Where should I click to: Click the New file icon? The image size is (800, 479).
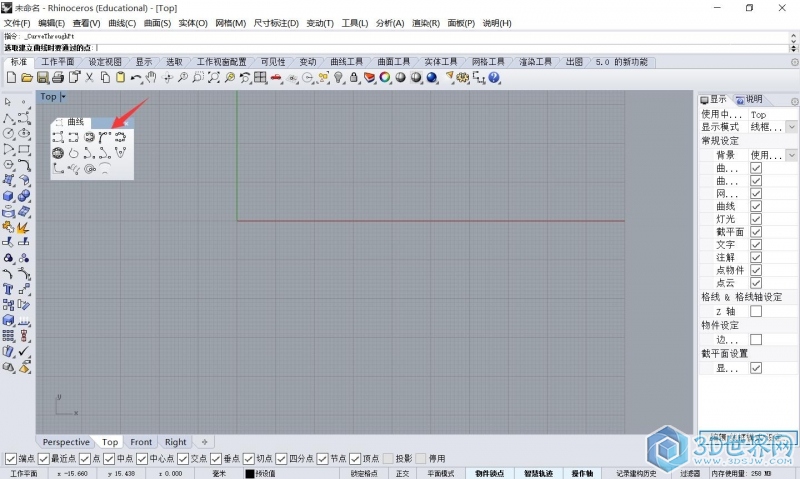11,78
